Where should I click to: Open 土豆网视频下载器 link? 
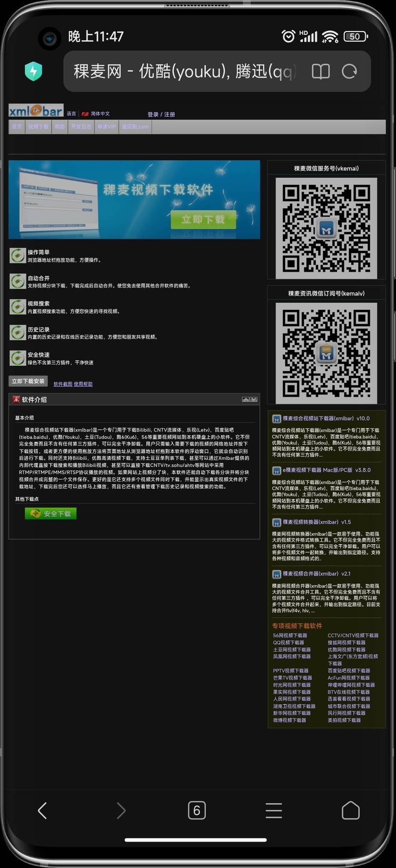point(292,649)
